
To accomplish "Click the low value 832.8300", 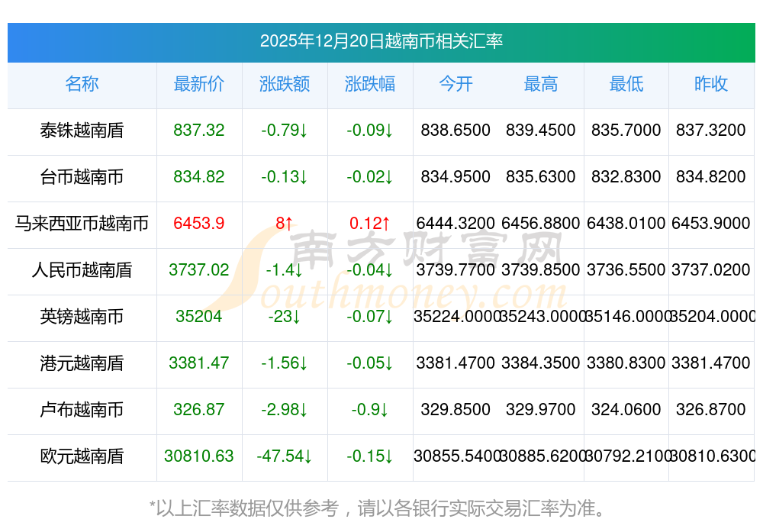I will click(626, 176).
